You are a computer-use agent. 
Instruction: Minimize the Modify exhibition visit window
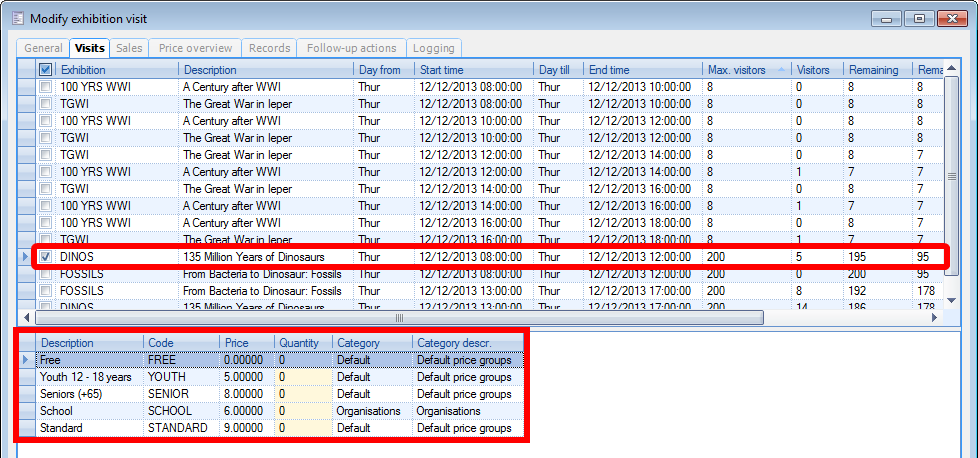coord(888,18)
